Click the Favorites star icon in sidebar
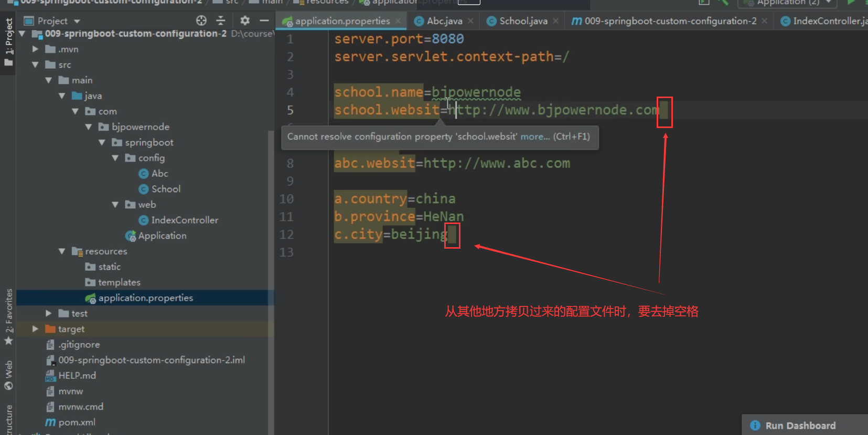 8,341
